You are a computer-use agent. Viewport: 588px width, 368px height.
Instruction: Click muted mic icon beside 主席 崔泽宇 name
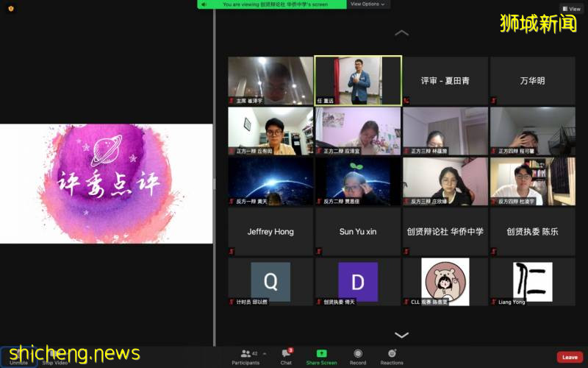tap(232, 101)
